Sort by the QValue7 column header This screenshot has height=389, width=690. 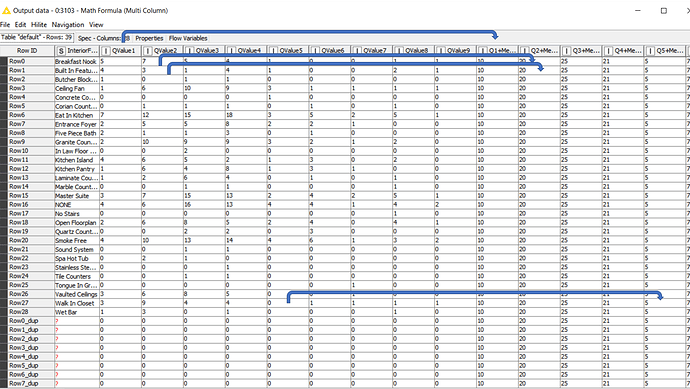click(x=371, y=51)
